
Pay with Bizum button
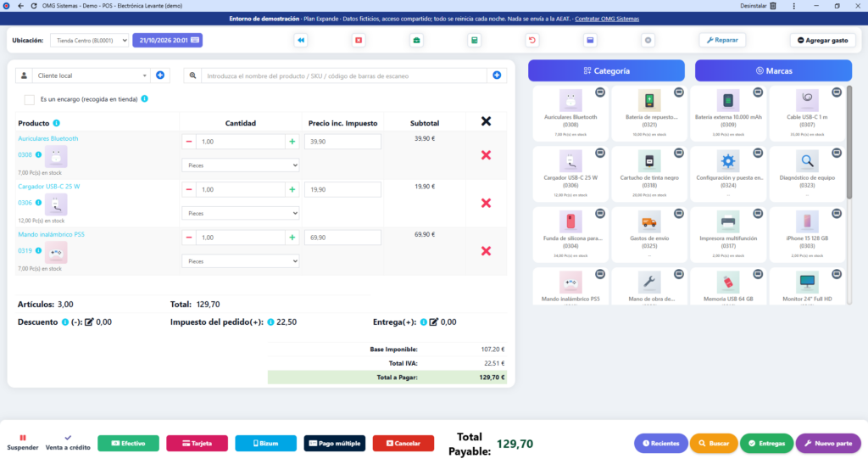pyautogui.click(x=265, y=444)
